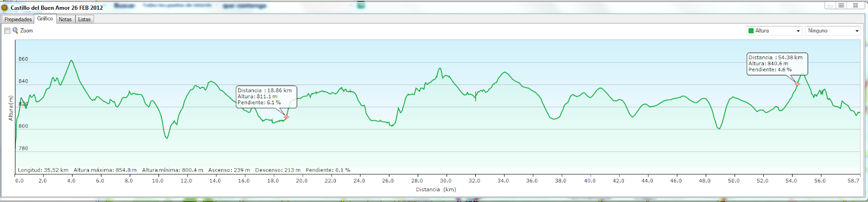Open the Ninguno dropdown
The width and height of the screenshot is (868, 202).
(x=833, y=31)
